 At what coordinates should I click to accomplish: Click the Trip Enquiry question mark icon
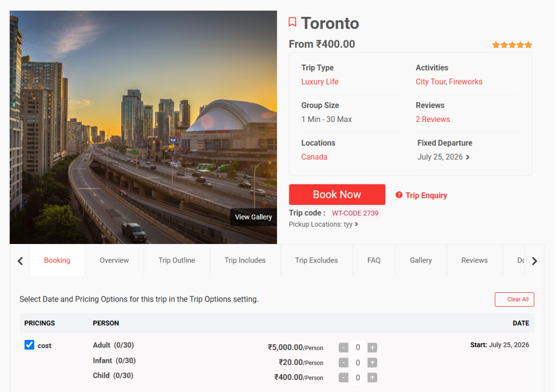pos(398,195)
